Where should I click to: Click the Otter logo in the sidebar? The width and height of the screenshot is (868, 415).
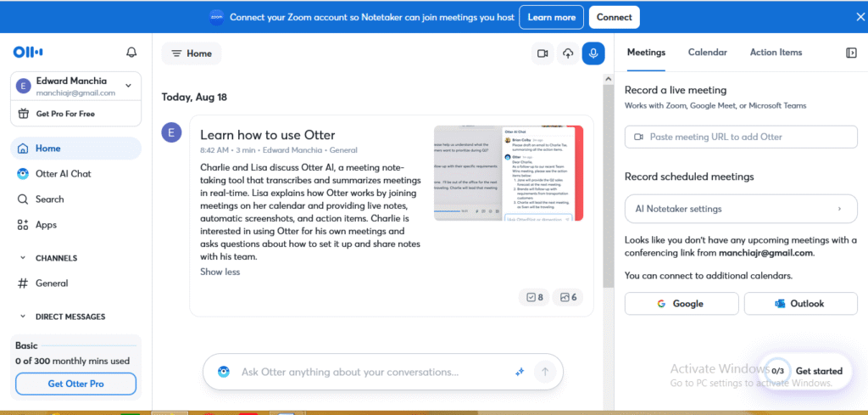coord(28,52)
